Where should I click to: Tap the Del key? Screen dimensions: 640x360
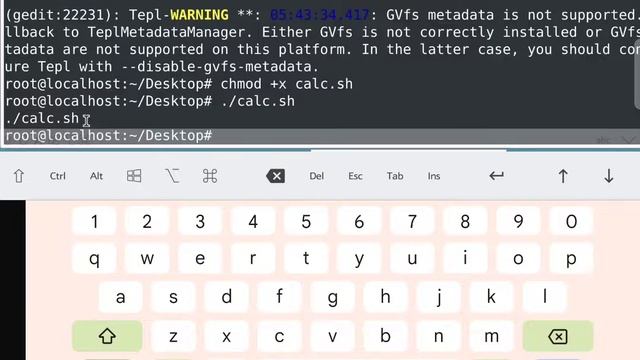point(317,176)
